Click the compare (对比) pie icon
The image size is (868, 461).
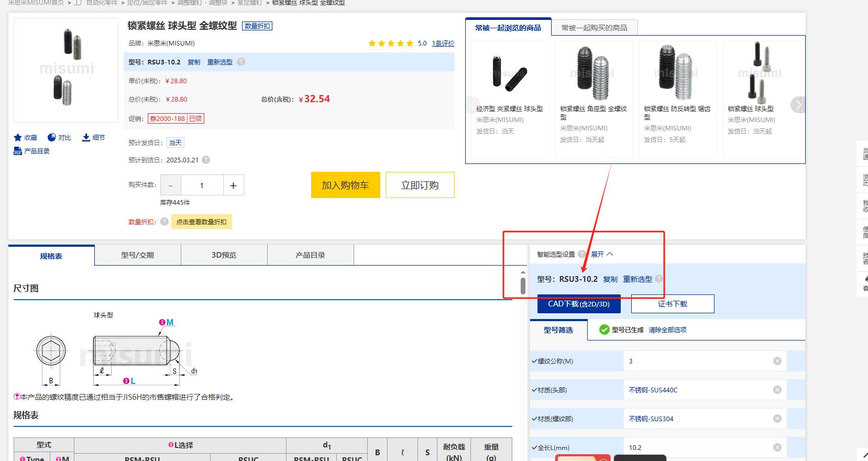[x=51, y=138]
